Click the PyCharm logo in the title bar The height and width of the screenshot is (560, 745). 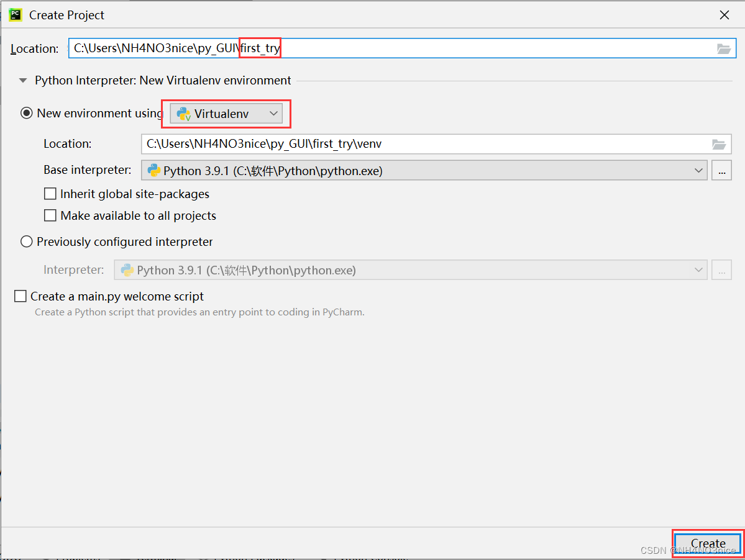coord(15,15)
